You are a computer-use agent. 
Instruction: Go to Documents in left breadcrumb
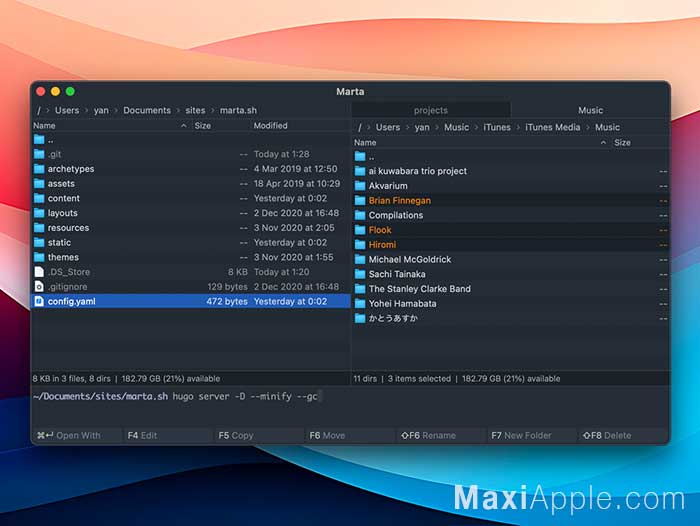[147, 110]
